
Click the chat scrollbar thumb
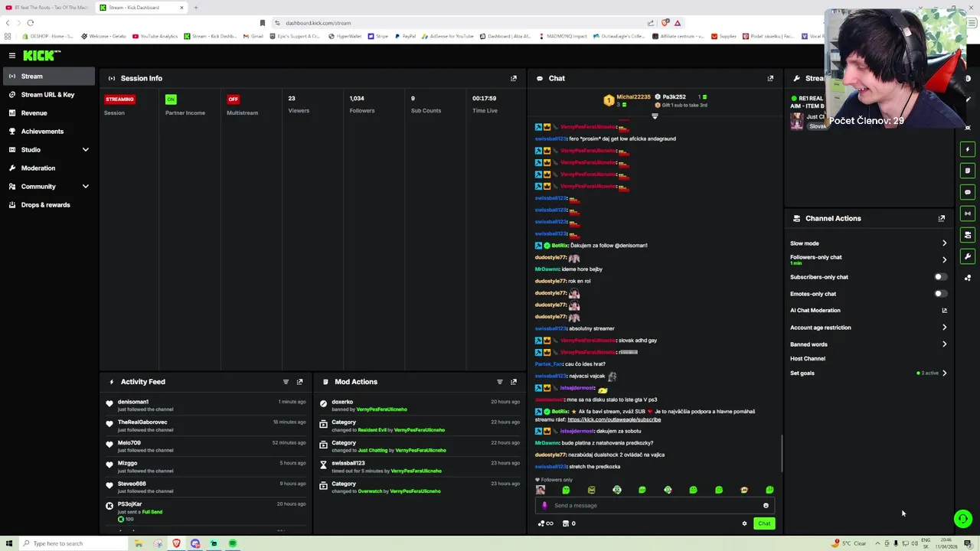click(x=781, y=453)
